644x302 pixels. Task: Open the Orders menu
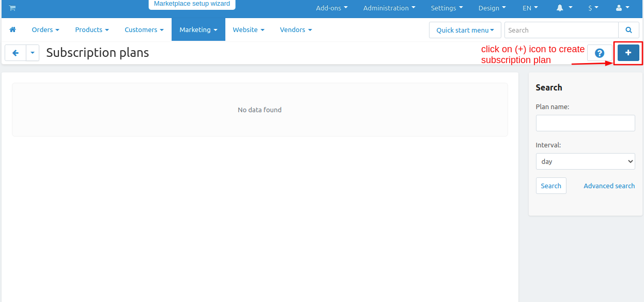(45, 30)
